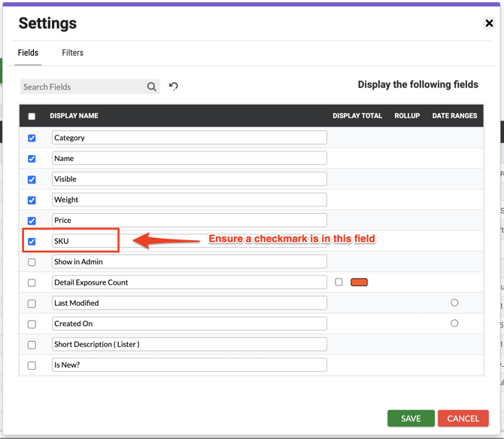
Task: Edit the Price display name field
Action: coord(190,221)
